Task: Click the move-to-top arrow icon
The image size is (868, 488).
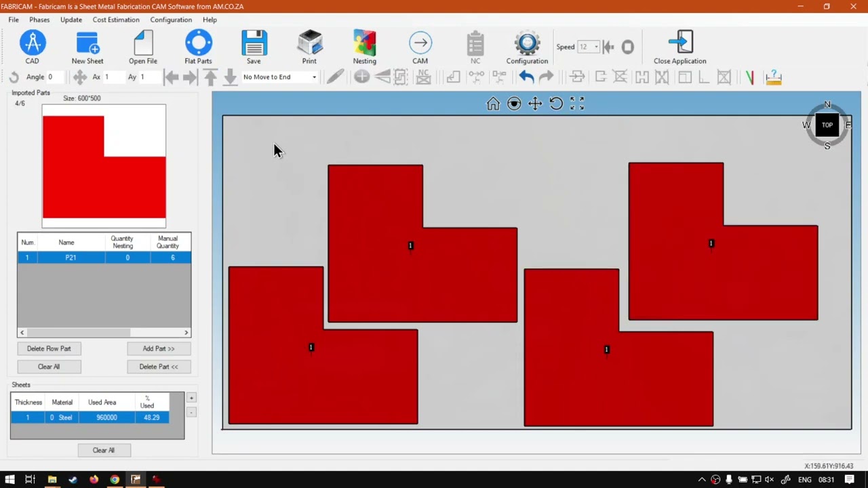Action: tap(211, 77)
